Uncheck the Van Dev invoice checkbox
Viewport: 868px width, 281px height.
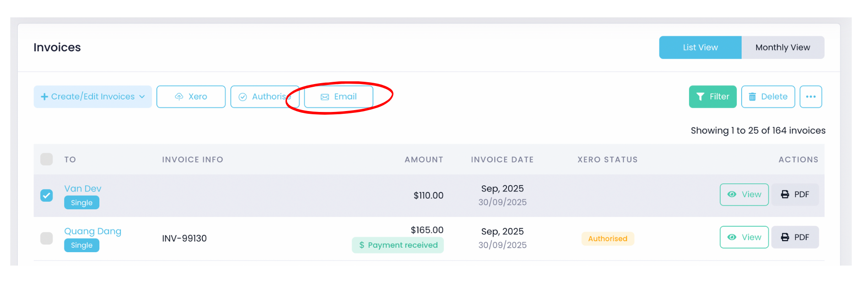point(47,196)
